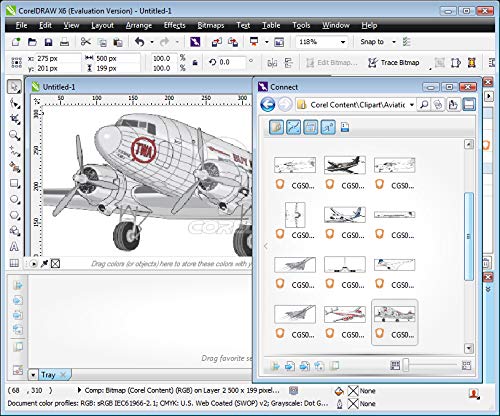Open the Effects menu
This screenshot has width=500, height=416.
coord(174,25)
